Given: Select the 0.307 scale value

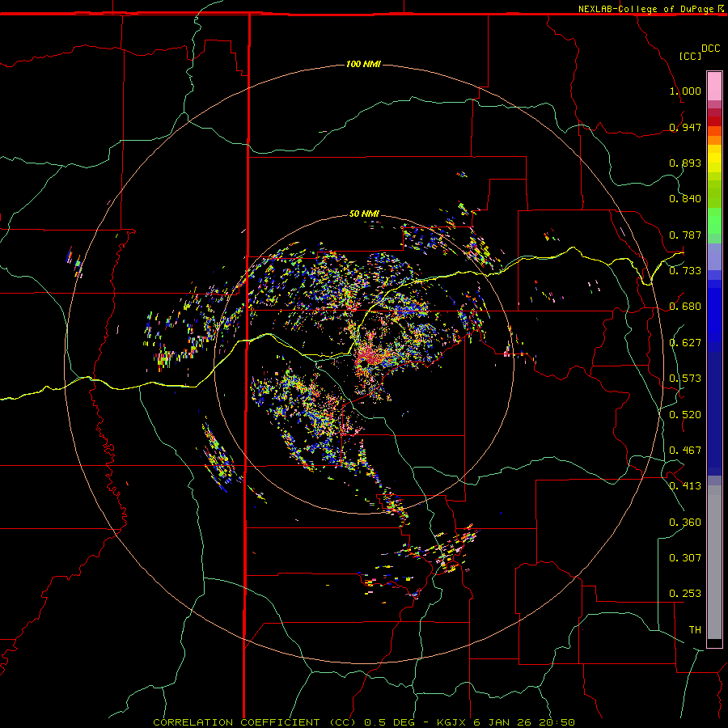Looking at the screenshot, I should click(x=685, y=557).
